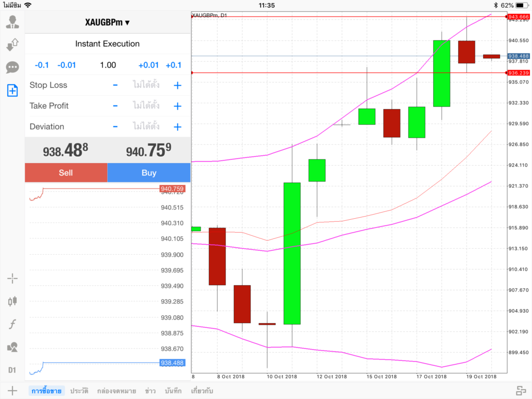Image resolution: width=532 pixels, height=399 pixels.
Task: Change the Instant Execution order type
Action: (x=108, y=44)
